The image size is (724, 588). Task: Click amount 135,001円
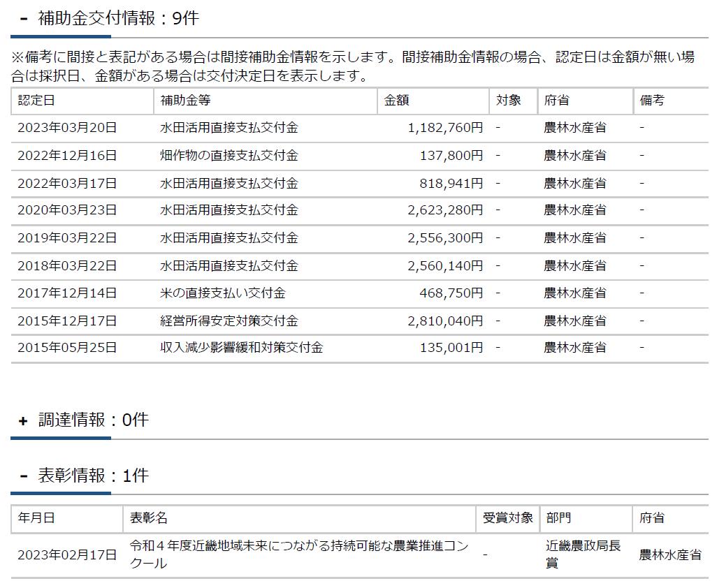coord(451,348)
